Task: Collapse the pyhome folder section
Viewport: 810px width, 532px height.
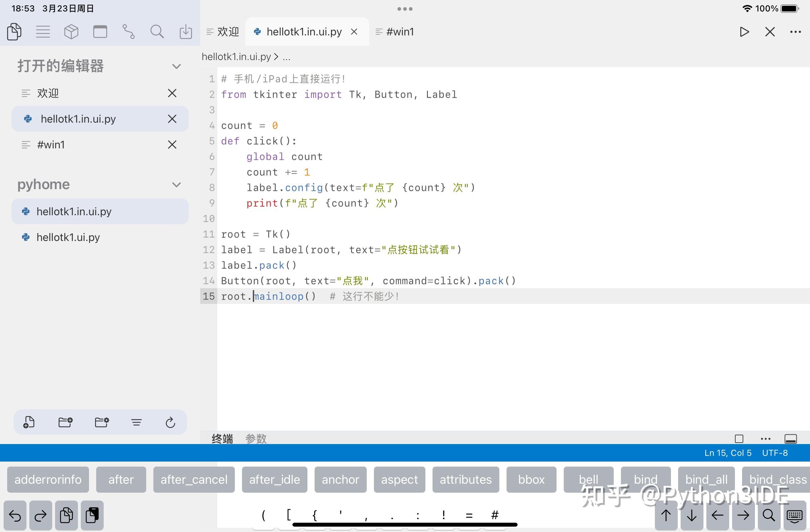Action: pyautogui.click(x=176, y=184)
